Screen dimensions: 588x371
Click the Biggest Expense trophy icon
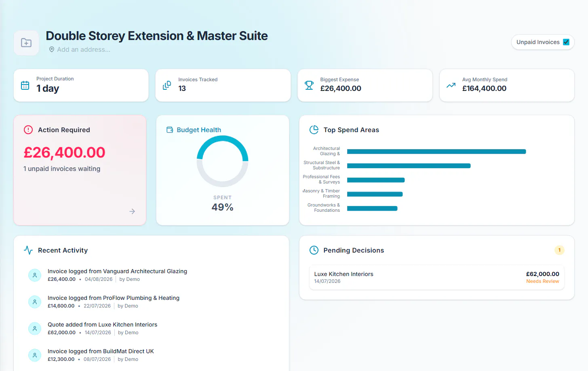point(309,85)
